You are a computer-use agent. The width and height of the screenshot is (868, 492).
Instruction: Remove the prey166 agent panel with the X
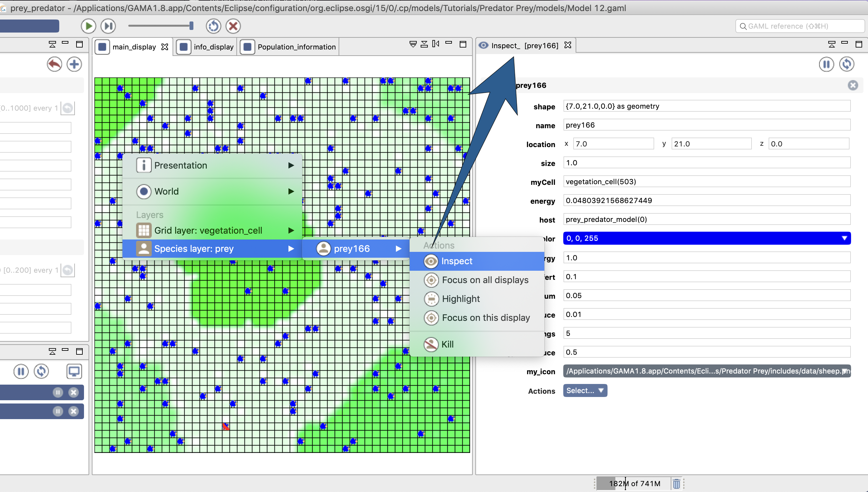[x=853, y=85]
